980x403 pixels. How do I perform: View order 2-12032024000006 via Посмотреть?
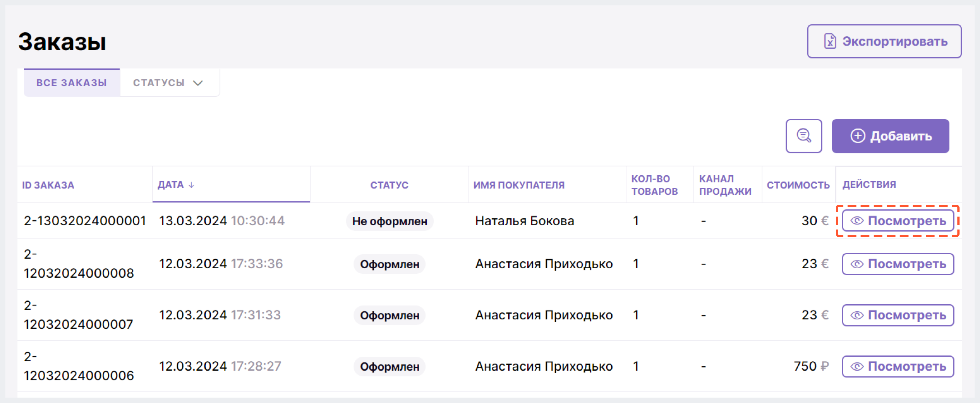click(898, 366)
